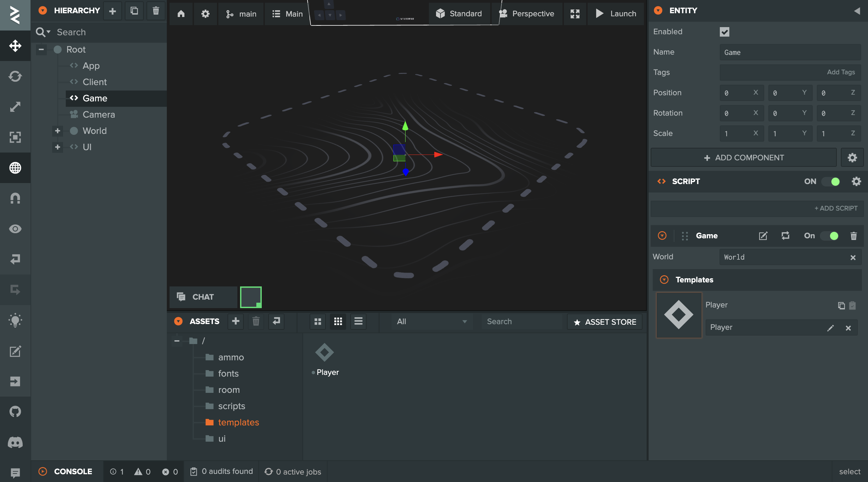This screenshot has width=868, height=482.
Task: Collapse the Templates section
Action: click(664, 280)
